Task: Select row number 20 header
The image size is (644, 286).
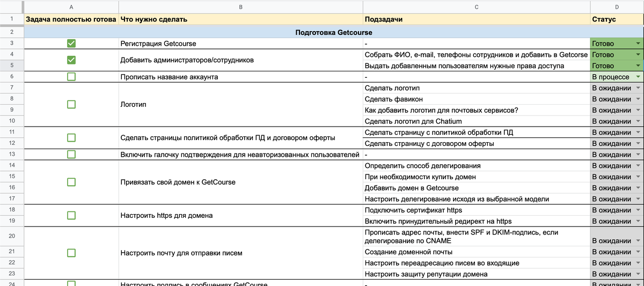Action: (x=12, y=236)
